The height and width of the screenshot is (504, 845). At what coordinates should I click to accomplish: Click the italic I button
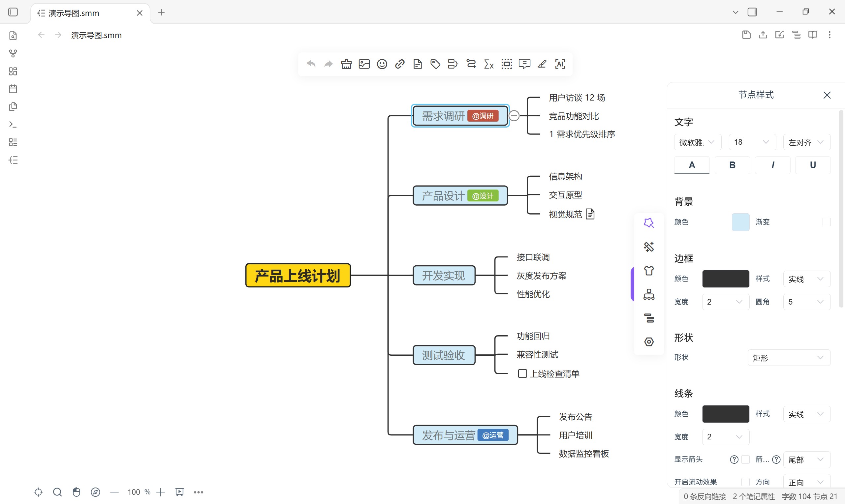tap(772, 165)
